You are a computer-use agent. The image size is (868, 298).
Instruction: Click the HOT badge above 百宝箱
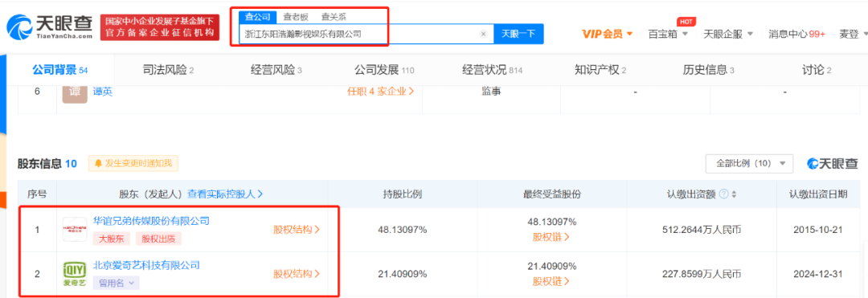click(x=686, y=22)
